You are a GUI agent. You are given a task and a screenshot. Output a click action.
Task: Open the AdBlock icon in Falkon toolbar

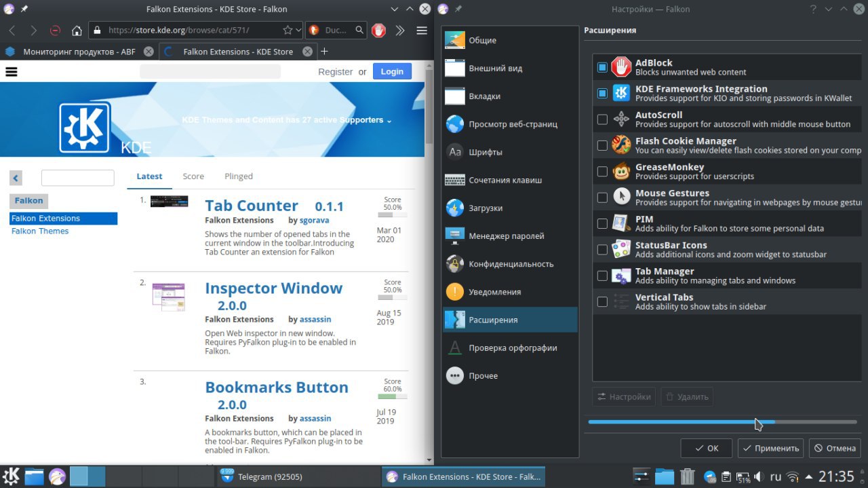(378, 31)
